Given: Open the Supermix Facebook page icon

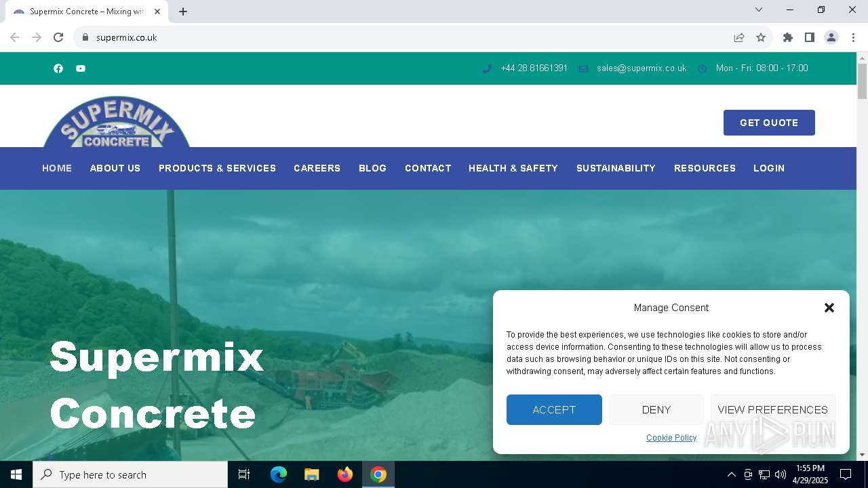Looking at the screenshot, I should (58, 68).
